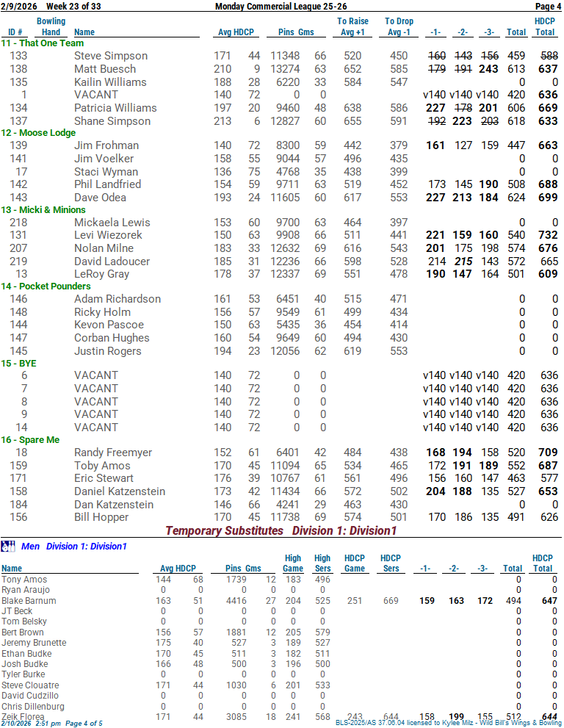Viewport: 564px width, 728px height.
Task: Click the BLS-2025 license footer text
Action: [x=449, y=723]
